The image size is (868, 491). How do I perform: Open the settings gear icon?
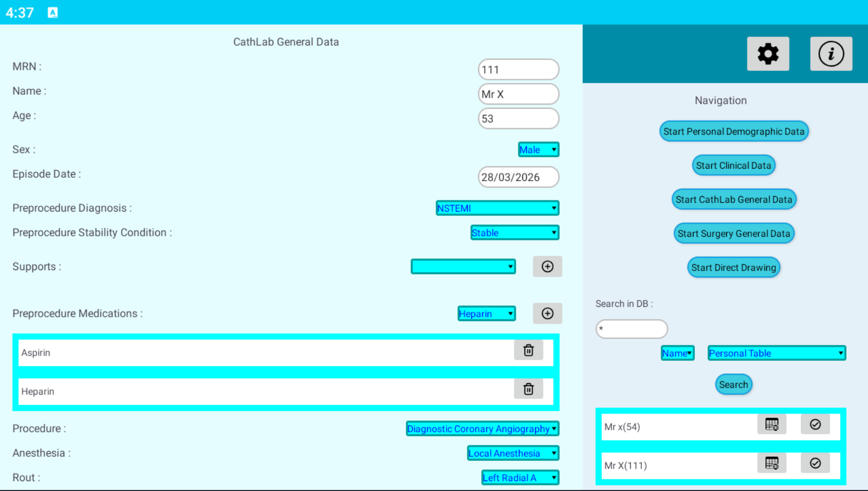pyautogui.click(x=767, y=54)
